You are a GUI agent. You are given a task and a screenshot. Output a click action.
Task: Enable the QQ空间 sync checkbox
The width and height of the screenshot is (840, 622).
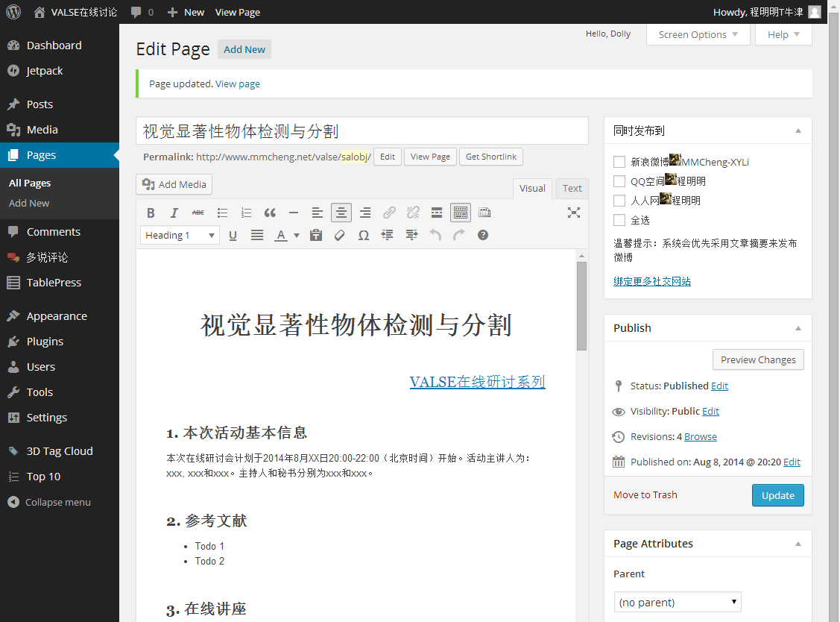[x=619, y=181]
